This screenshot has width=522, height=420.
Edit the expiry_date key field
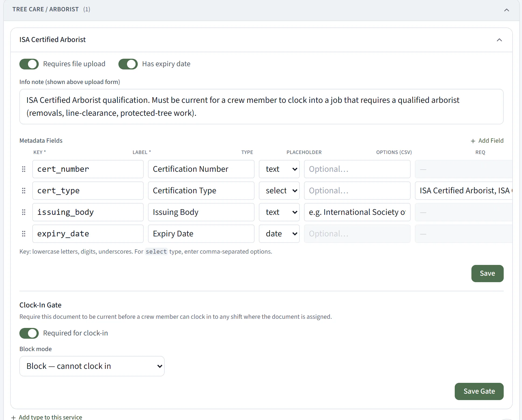[88, 234]
